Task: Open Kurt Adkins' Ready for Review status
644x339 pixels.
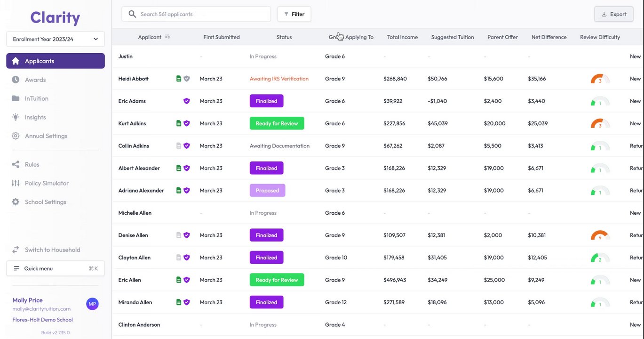Action: [277, 123]
